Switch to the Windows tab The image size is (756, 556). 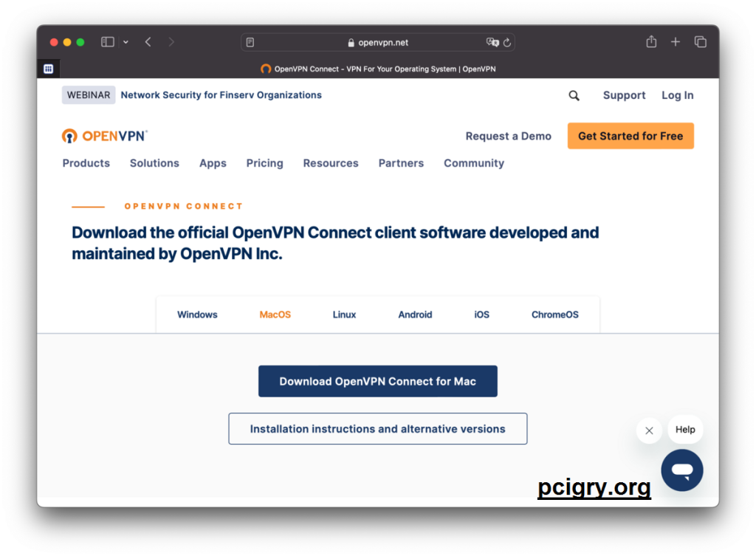pyautogui.click(x=197, y=315)
